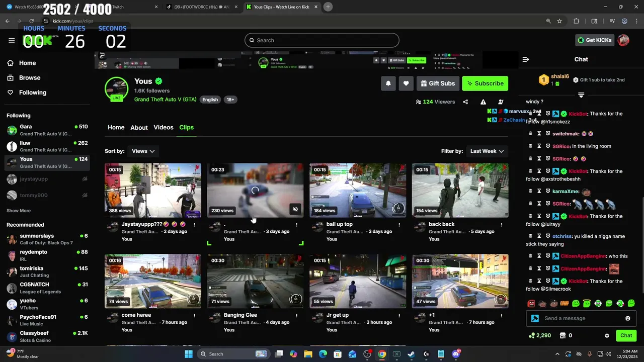Pick the orange CHAMP emote
This screenshot has width=644, height=362.
click(565, 303)
